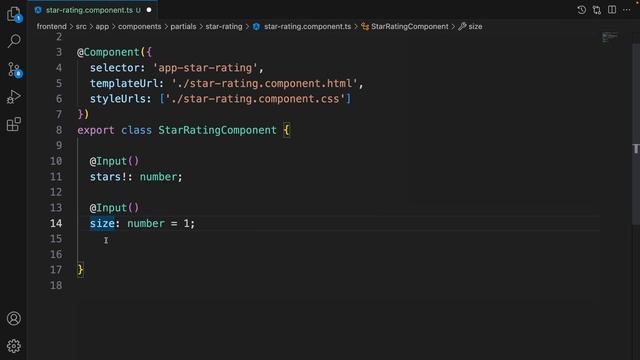Click './star-rating.component.css' string
The width and height of the screenshot is (640, 360).
[x=255, y=99]
